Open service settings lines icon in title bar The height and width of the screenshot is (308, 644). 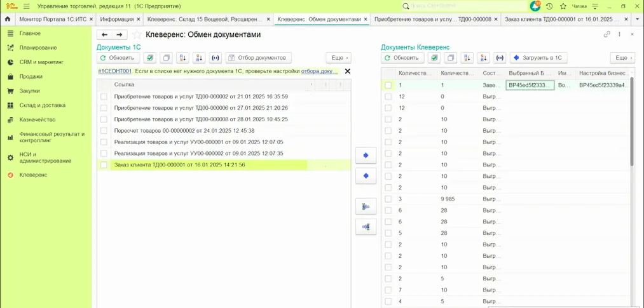pyautogui.click(x=596, y=6)
